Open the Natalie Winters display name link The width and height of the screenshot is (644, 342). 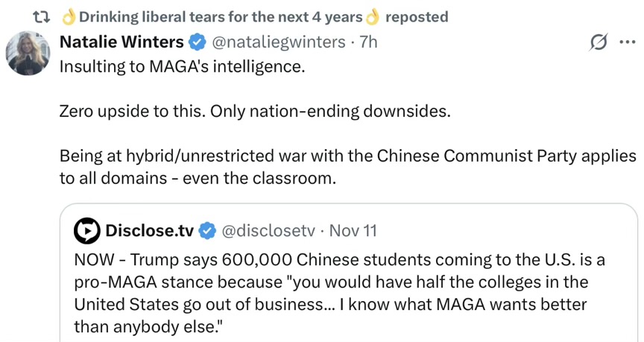(121, 42)
